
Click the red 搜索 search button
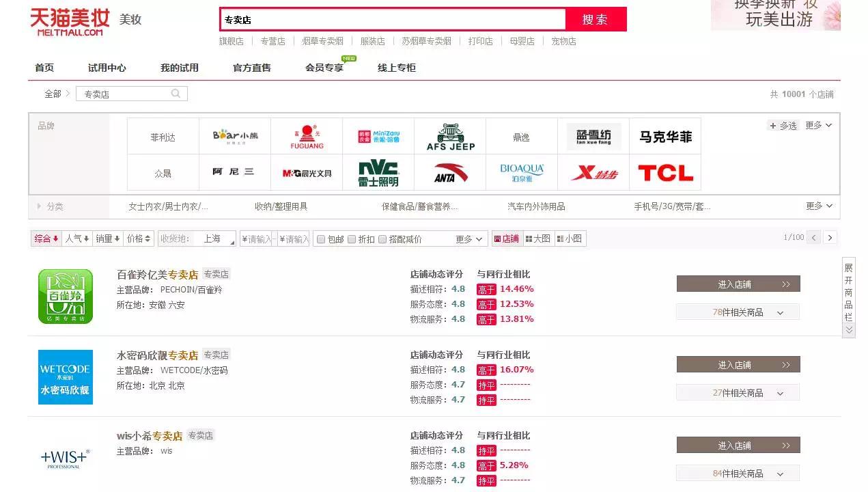point(596,19)
